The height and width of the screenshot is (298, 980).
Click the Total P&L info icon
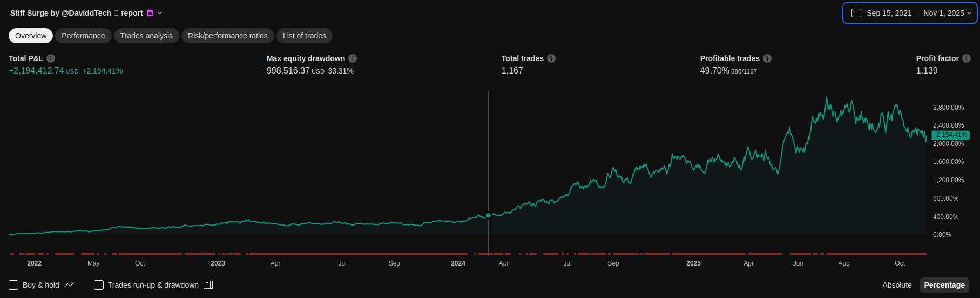[51, 58]
